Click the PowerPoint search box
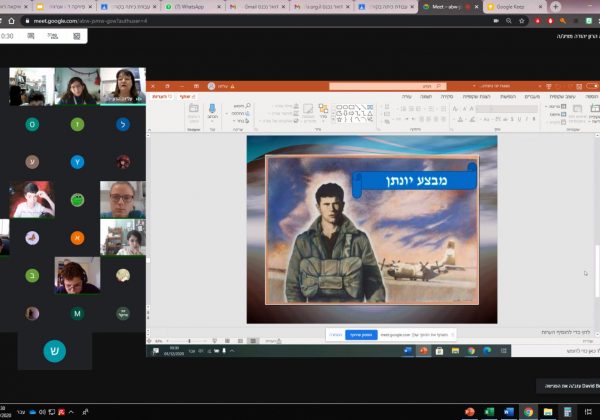Image resolution: width=600 pixels, height=420 pixels. coord(388,86)
